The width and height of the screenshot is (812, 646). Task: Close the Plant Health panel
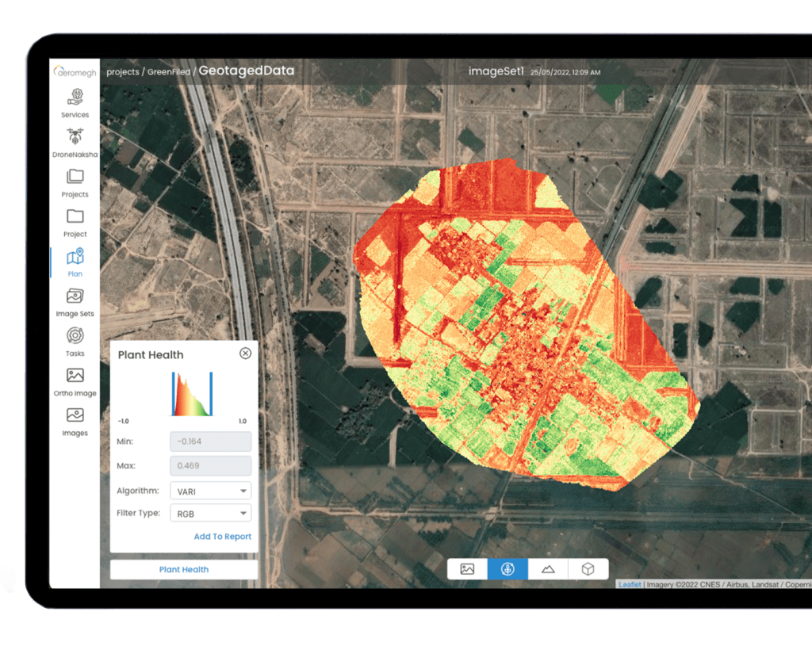pos(245,354)
